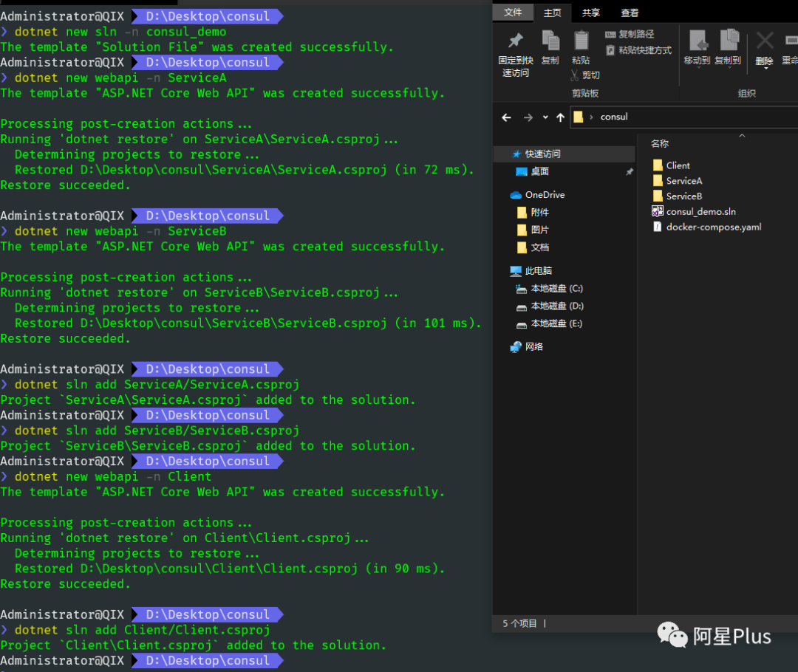The width and height of the screenshot is (798, 672).
Task: Click the 'Restored ... (in 72 ms)' terminal line
Action: coord(245,170)
